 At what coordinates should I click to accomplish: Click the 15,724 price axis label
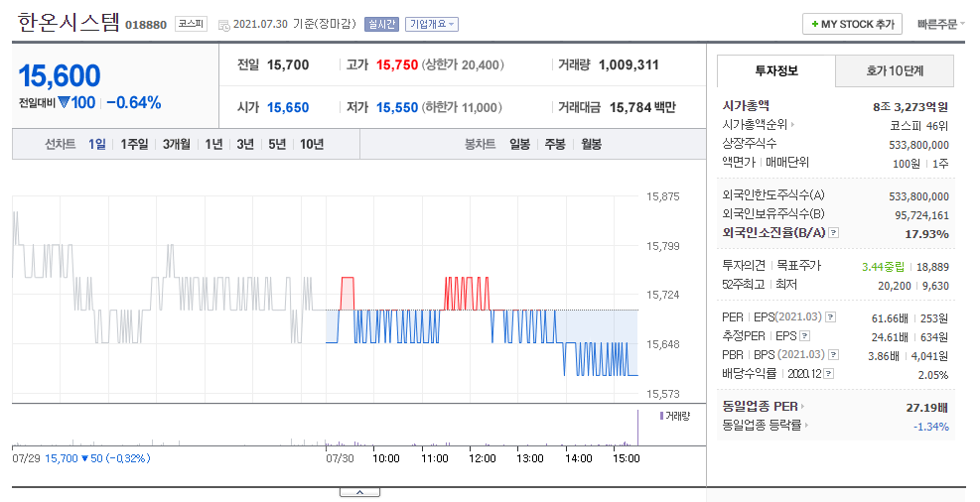click(x=662, y=295)
